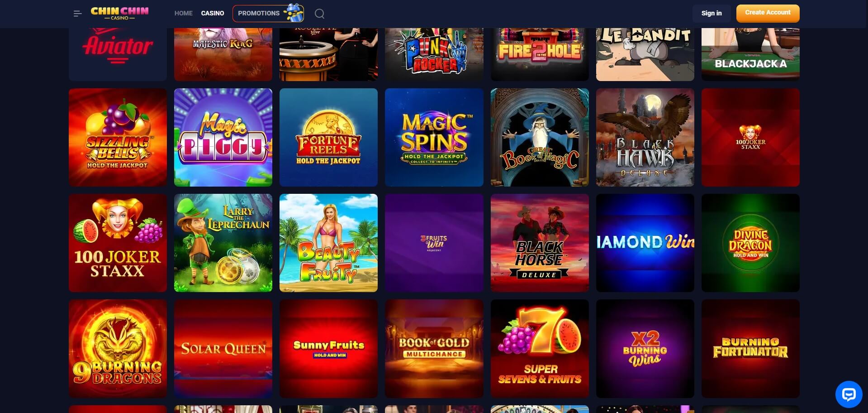Click the Create Account button
Screen dimensions: 868x413
768,13
